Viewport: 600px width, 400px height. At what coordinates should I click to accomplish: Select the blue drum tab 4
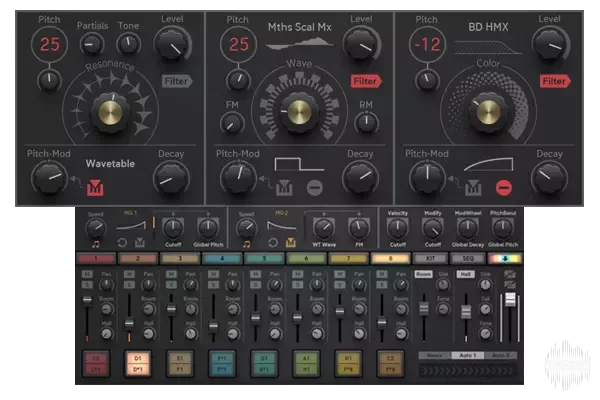(222, 259)
